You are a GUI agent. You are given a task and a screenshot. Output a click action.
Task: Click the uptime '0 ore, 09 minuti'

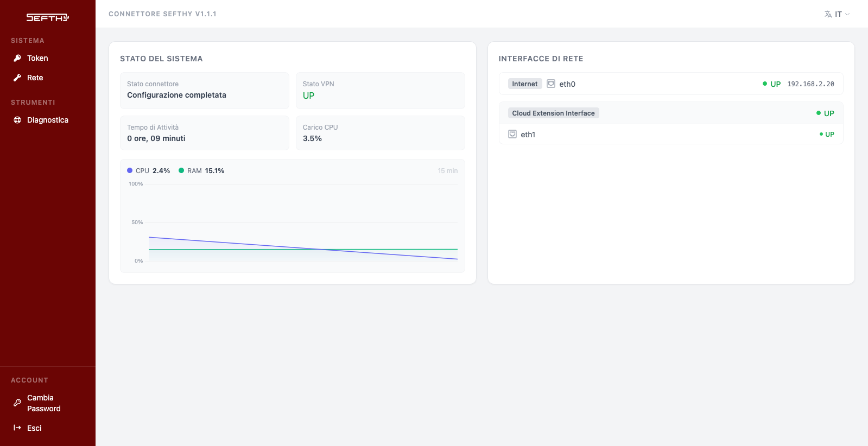156,138
